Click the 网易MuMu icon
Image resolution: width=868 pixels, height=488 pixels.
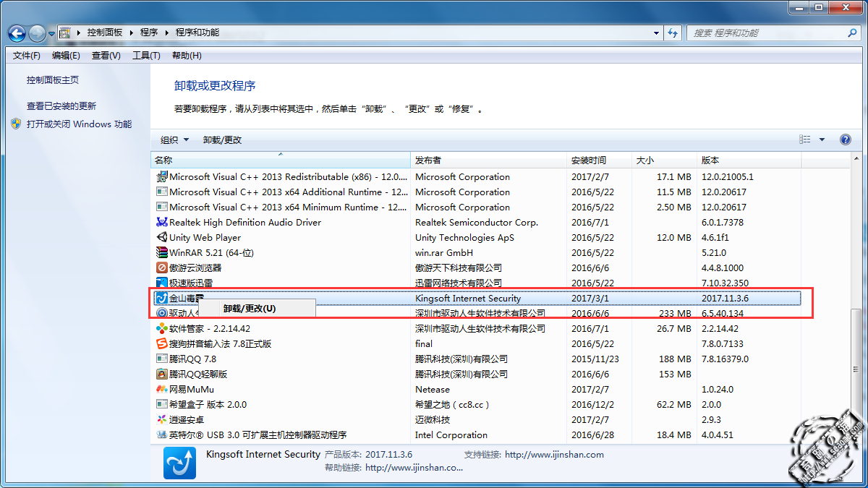pyautogui.click(x=162, y=390)
